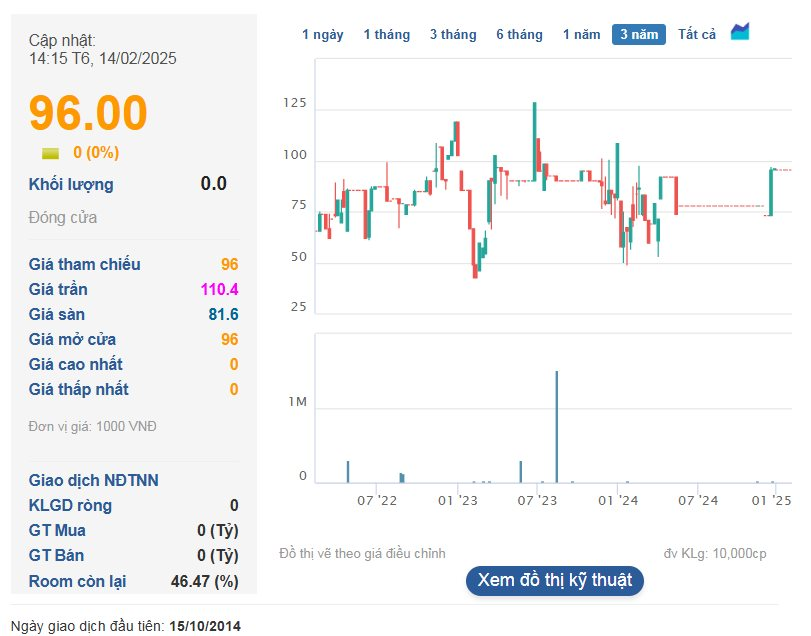Image resolution: width=811 pixels, height=636 pixels.
Task: Click the đv KLg: 10,000cp label
Action: pyautogui.click(x=716, y=552)
